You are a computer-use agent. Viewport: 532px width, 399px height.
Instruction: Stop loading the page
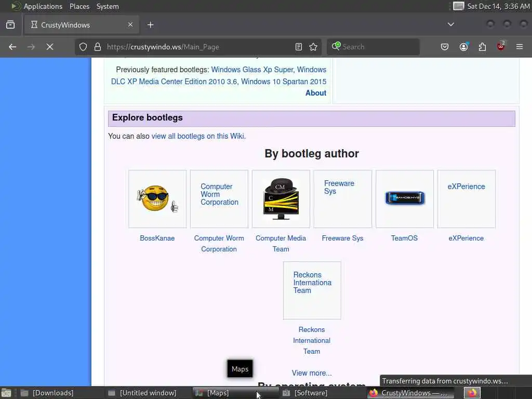click(x=50, y=47)
